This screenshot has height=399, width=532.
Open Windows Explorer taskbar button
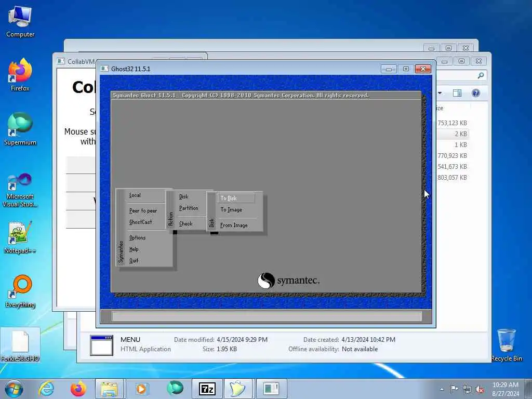pyautogui.click(x=109, y=389)
